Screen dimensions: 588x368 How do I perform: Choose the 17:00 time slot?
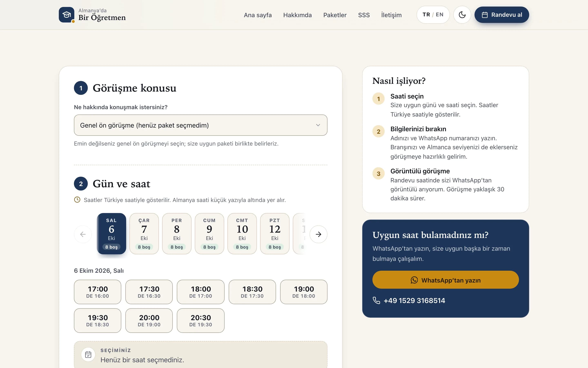pyautogui.click(x=98, y=292)
